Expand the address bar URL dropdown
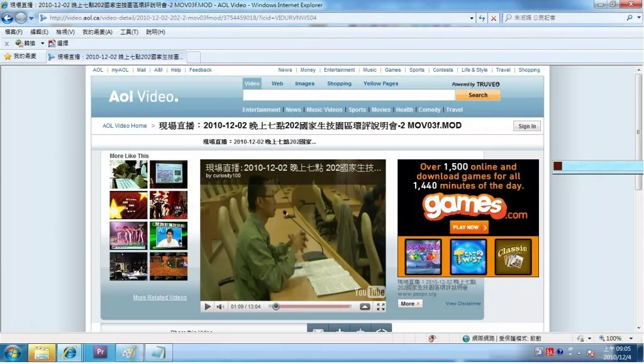644x364 pixels. coord(472,18)
